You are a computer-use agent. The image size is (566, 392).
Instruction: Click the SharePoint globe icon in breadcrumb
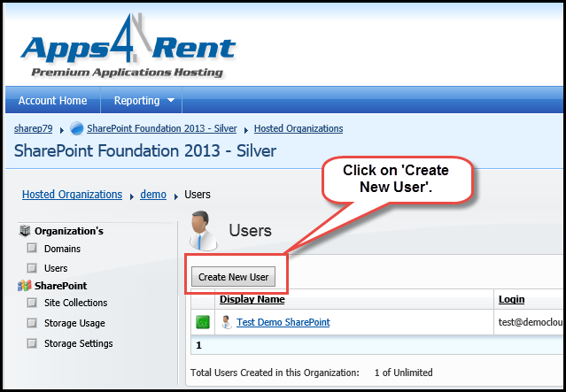click(76, 128)
